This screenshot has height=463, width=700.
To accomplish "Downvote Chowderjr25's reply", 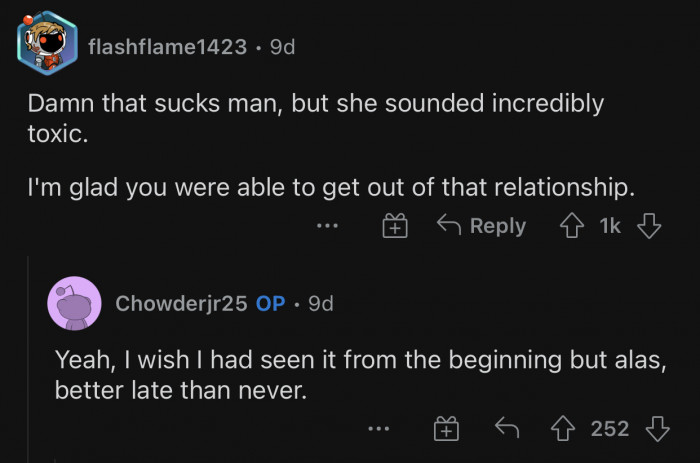I will pos(657,429).
